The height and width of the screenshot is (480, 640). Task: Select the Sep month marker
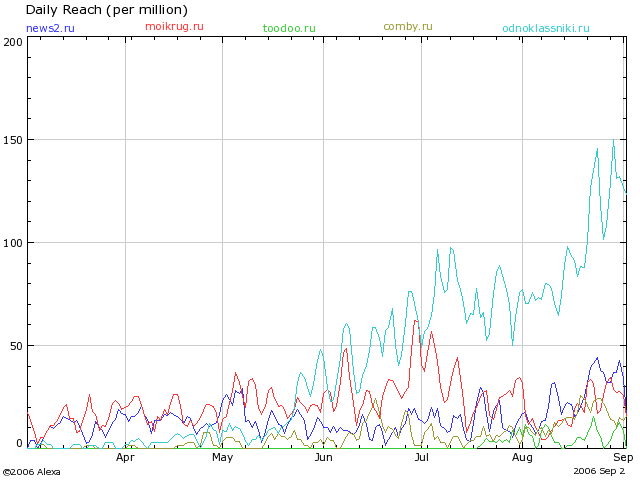(x=622, y=457)
